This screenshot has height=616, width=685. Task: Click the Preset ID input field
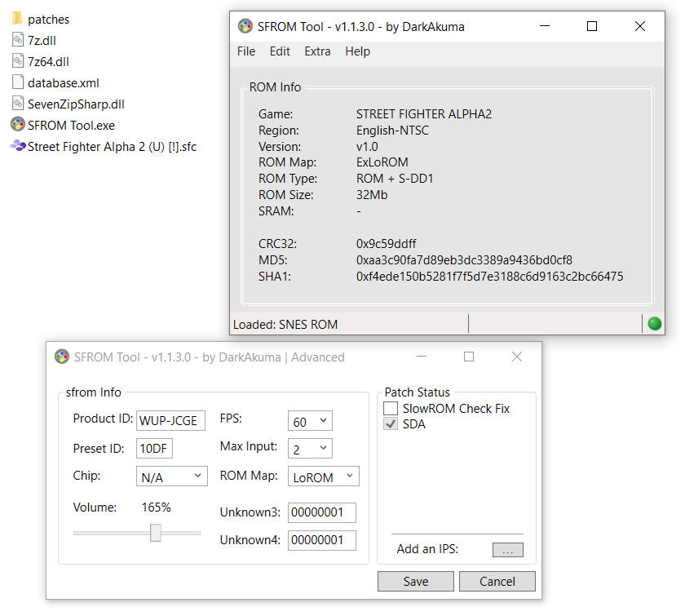154,448
